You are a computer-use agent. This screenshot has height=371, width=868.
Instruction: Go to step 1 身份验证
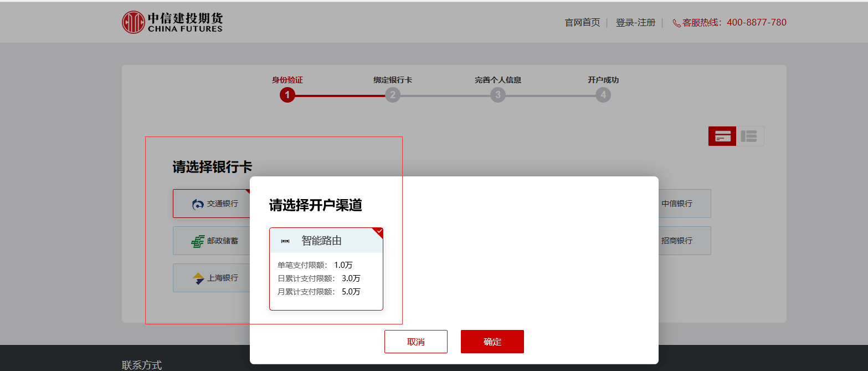287,95
